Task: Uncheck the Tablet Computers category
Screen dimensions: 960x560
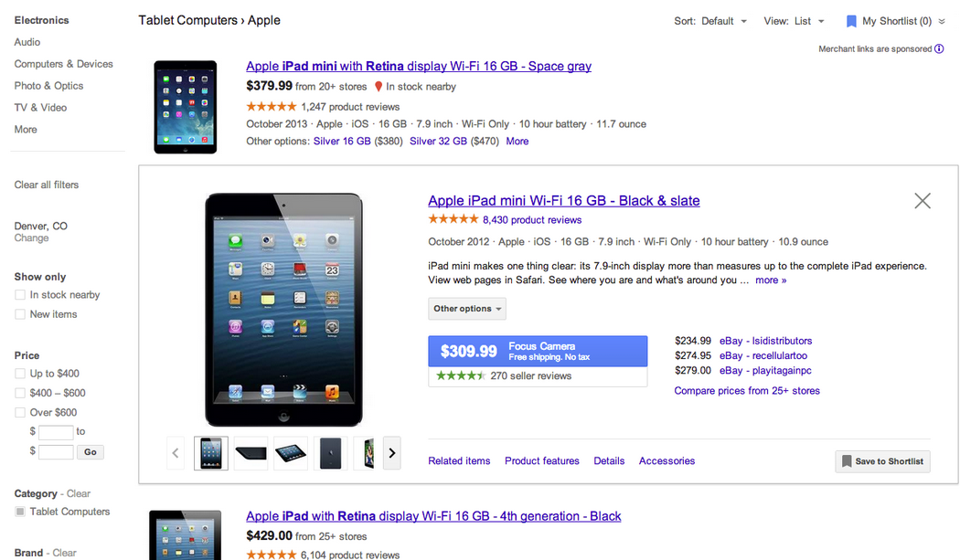Action: (20, 512)
